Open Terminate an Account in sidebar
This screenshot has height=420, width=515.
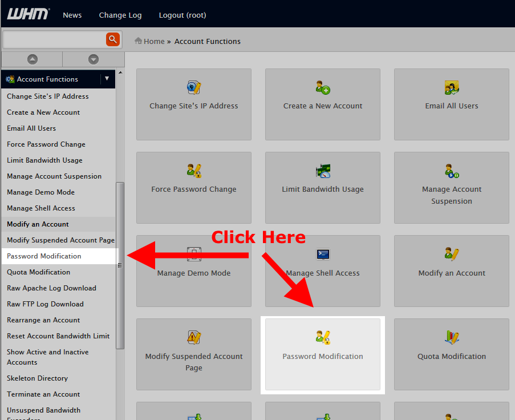tap(43, 394)
